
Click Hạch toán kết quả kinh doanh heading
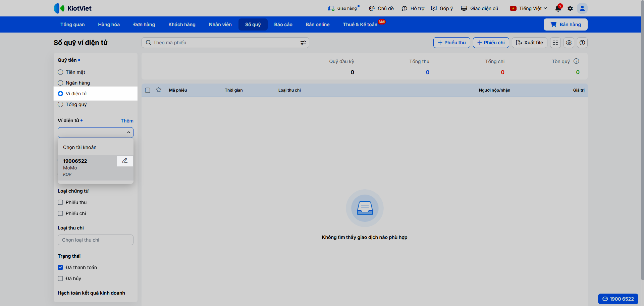91,293
